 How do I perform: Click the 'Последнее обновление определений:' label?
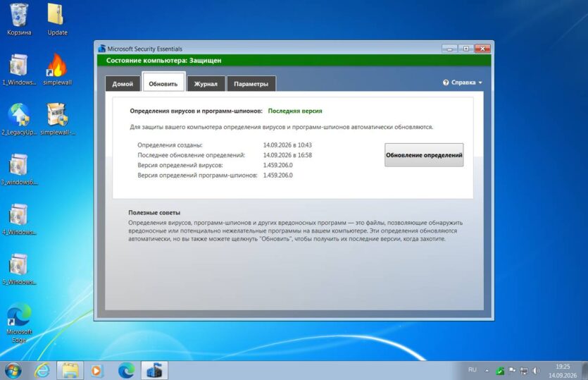(x=191, y=155)
